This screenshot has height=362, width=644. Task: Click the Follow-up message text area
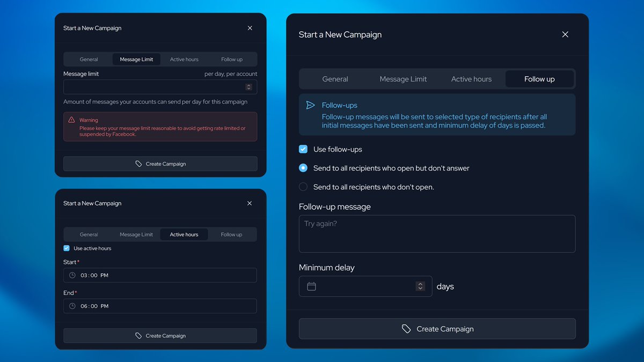pos(437,234)
